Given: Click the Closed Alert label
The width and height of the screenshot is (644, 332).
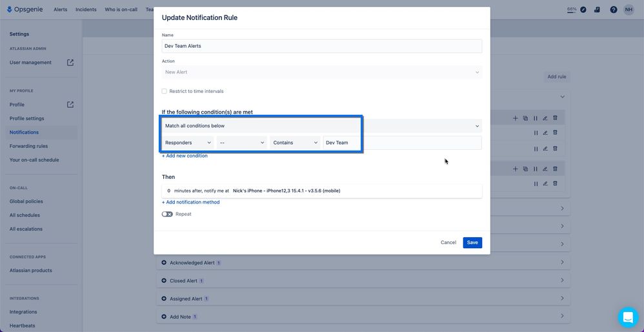Looking at the screenshot, I should [184, 280].
